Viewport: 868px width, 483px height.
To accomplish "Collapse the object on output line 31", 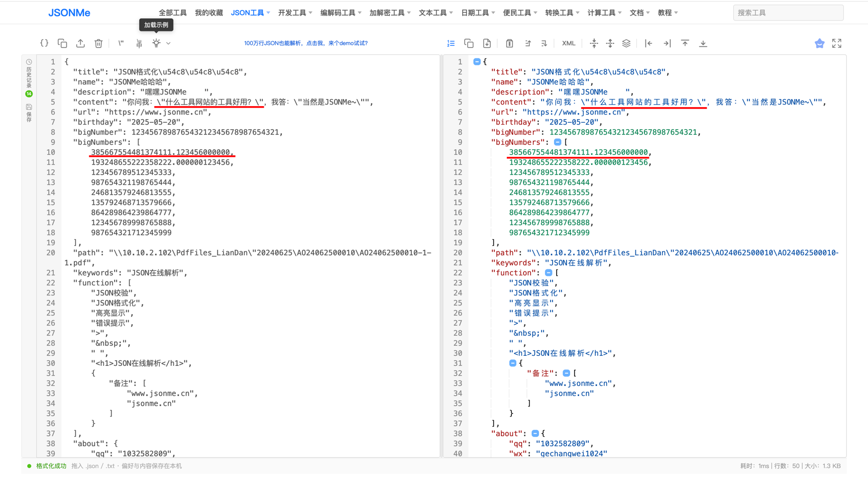I will tap(512, 363).
